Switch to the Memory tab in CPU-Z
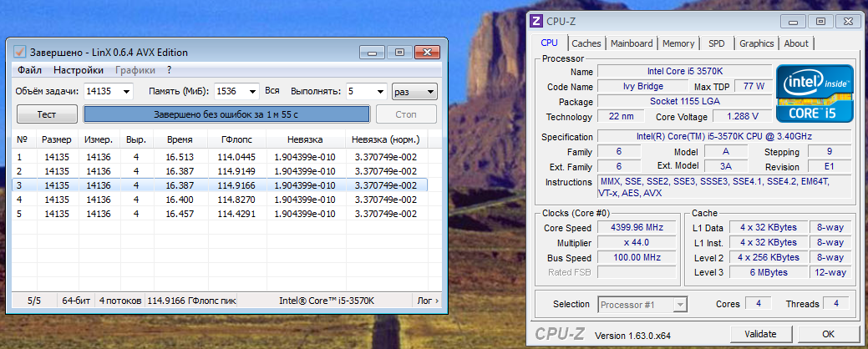This screenshot has width=868, height=349. click(x=678, y=43)
